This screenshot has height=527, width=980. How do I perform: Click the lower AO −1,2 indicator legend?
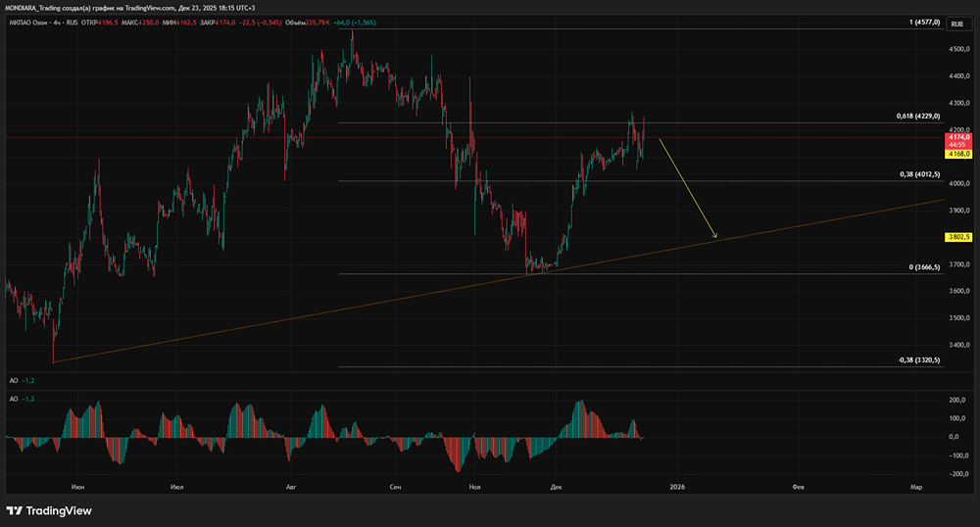(22, 399)
